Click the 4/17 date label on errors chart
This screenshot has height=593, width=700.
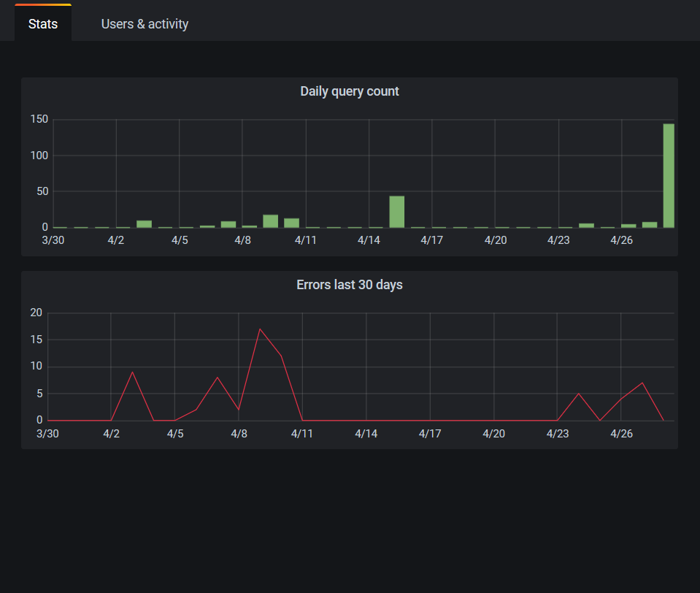(x=431, y=433)
